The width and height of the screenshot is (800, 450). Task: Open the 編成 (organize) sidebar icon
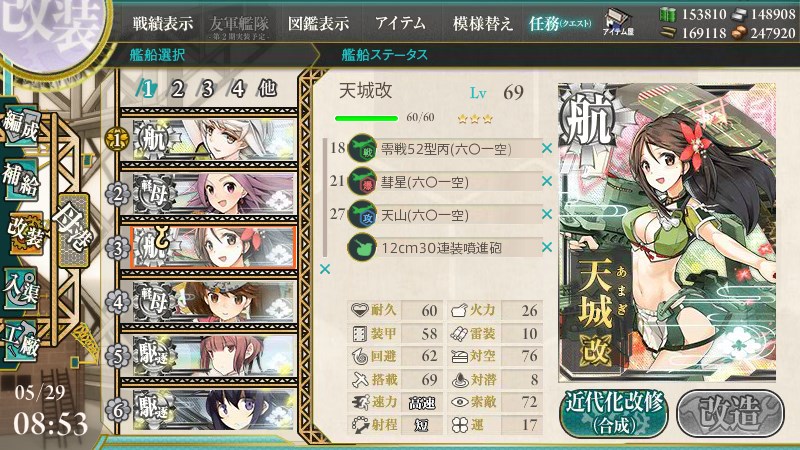[20, 125]
